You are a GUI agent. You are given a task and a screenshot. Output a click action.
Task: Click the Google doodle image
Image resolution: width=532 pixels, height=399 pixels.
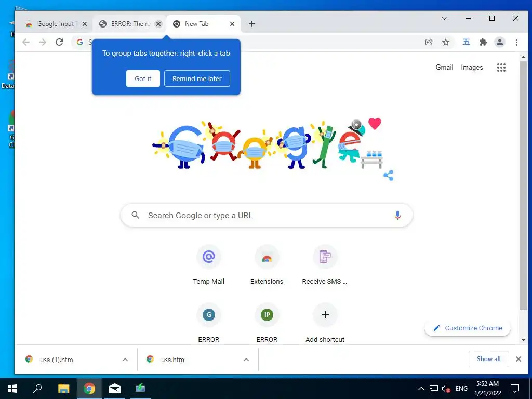268,145
